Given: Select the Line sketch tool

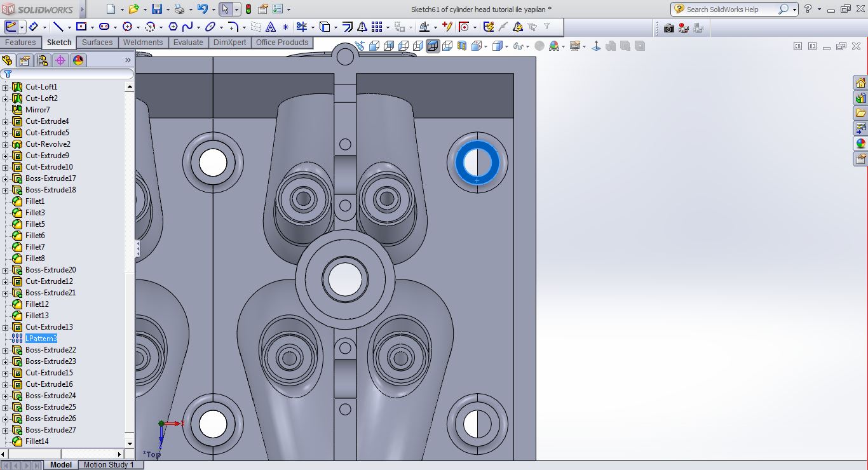Looking at the screenshot, I should [x=58, y=27].
